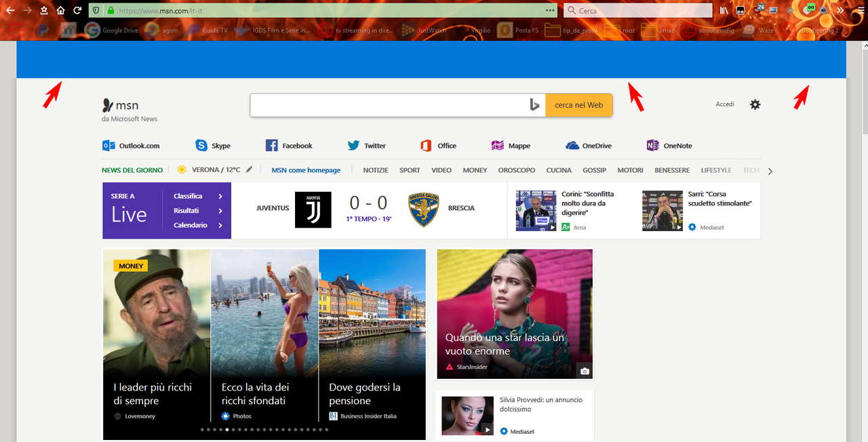Expand navigation bar with right arrow

point(770,171)
